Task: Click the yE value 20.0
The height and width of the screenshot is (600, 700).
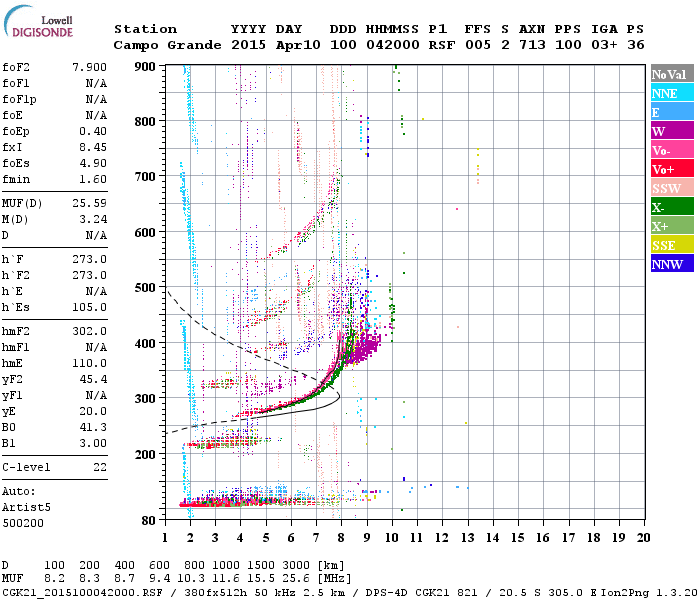Action: (x=93, y=412)
